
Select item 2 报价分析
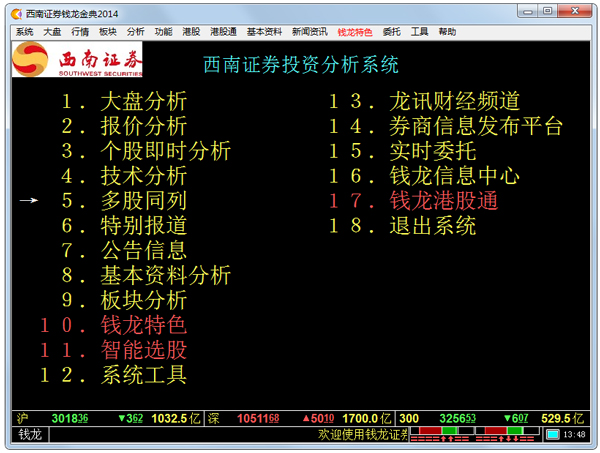click(124, 126)
